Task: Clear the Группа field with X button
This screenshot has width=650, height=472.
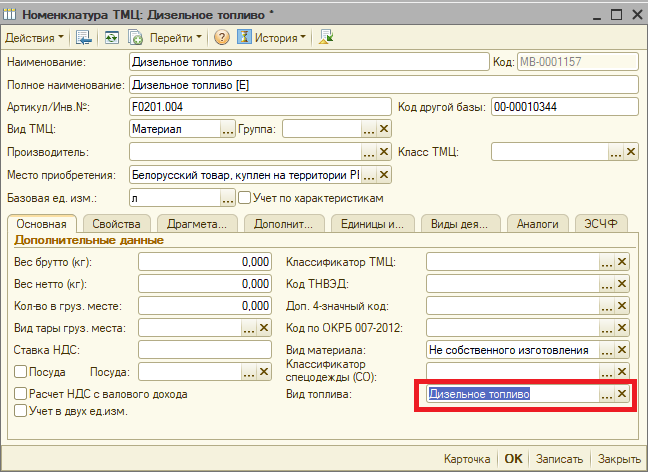Action: [384, 129]
